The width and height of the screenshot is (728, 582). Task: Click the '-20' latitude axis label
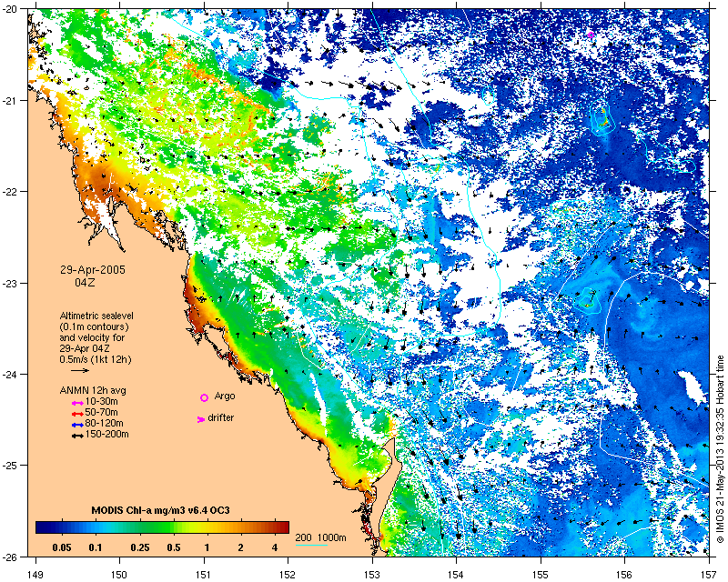[10, 10]
